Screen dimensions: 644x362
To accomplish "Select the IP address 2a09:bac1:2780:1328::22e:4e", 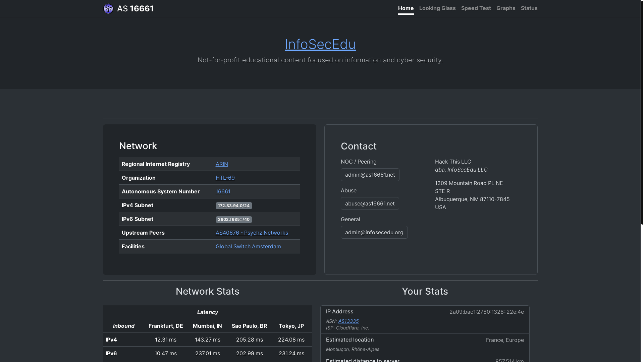I will (487, 312).
